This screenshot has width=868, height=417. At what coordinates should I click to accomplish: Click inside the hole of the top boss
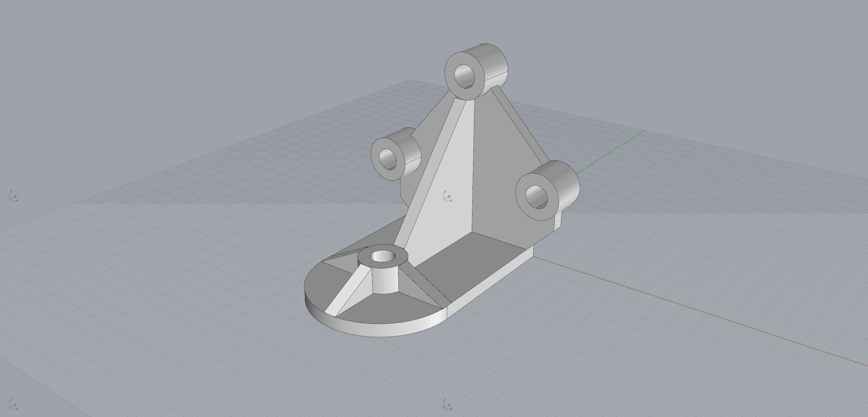coord(464,76)
